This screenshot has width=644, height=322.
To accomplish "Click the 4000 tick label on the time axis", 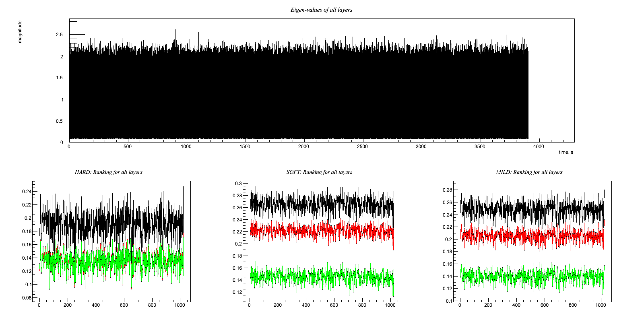I will click(x=538, y=147).
